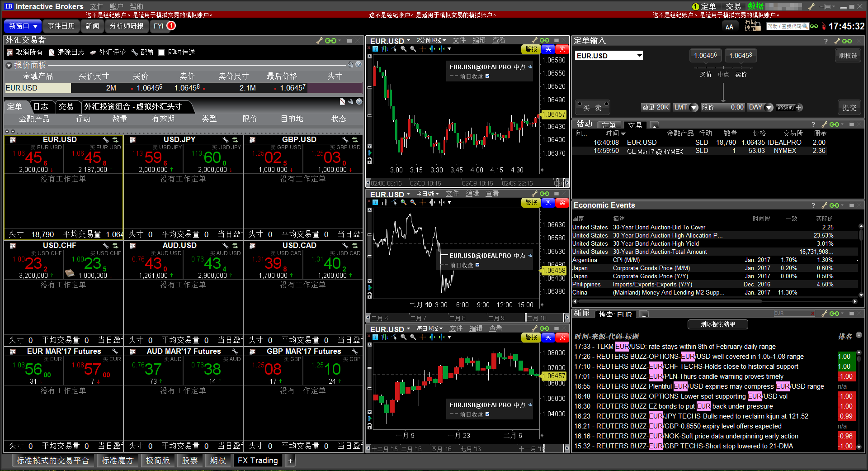Open wrench settings in 定单输入 panel
Viewport: 868px width, 471px height.
point(837,41)
